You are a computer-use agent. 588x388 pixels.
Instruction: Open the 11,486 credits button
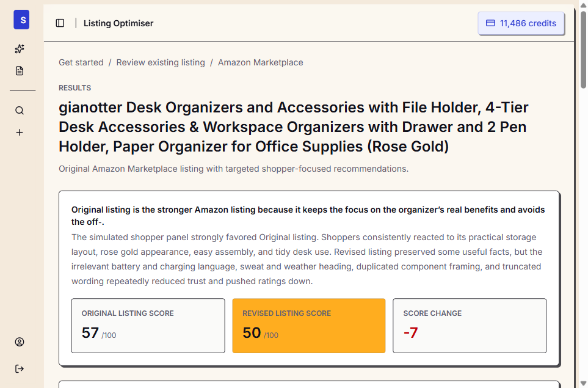pos(521,23)
